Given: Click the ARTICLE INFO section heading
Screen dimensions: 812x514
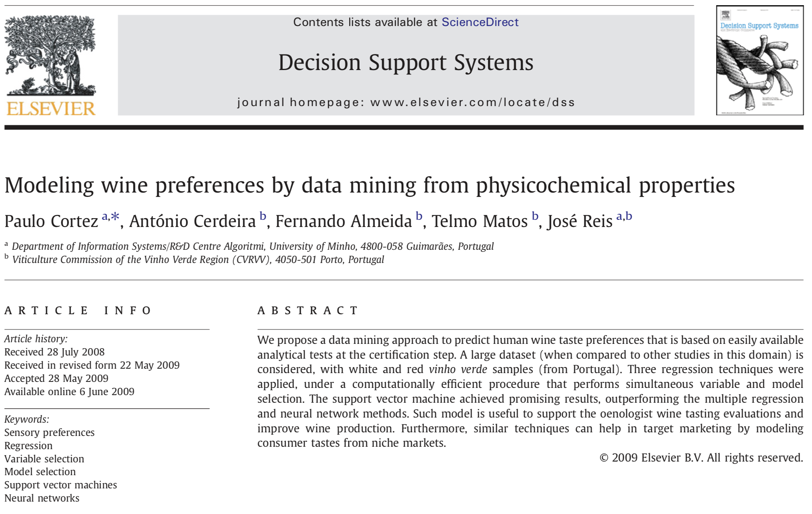Looking at the screenshot, I should [x=78, y=311].
